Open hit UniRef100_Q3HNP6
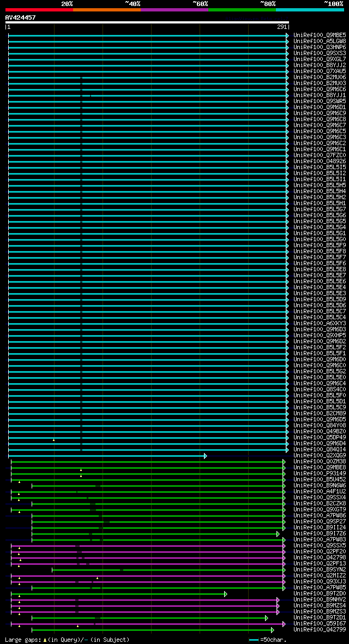This screenshot has width=349, height=644. 320,47
